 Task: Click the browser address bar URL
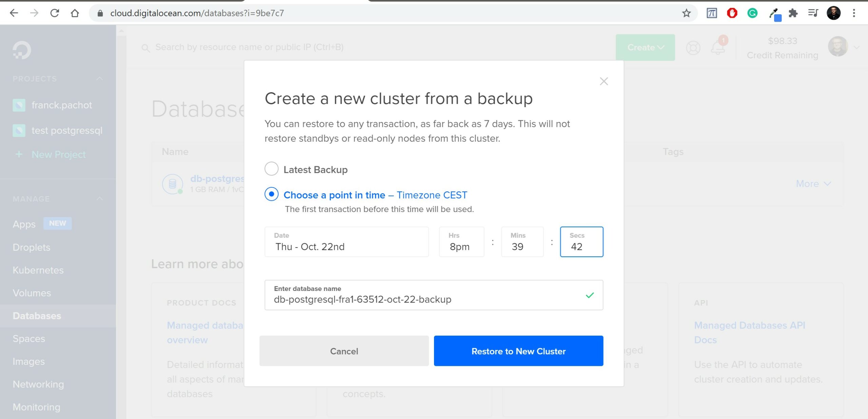(x=197, y=13)
